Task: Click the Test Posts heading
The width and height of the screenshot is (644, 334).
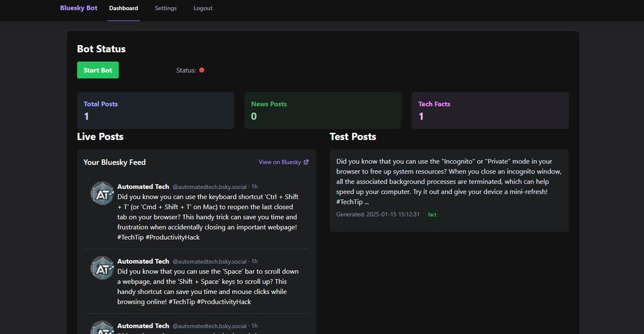Action: (x=353, y=137)
